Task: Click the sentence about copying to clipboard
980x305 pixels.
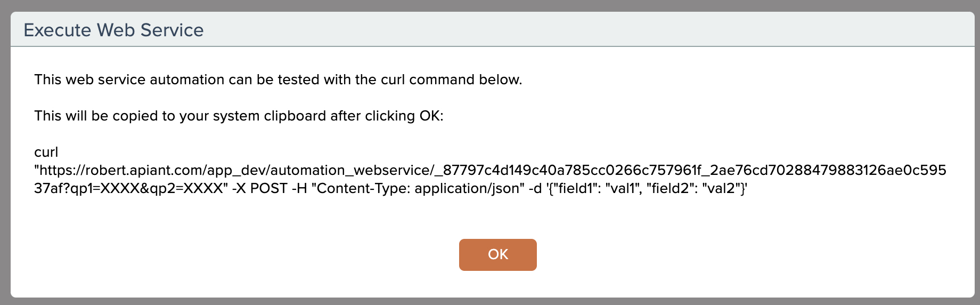Action: 238,116
